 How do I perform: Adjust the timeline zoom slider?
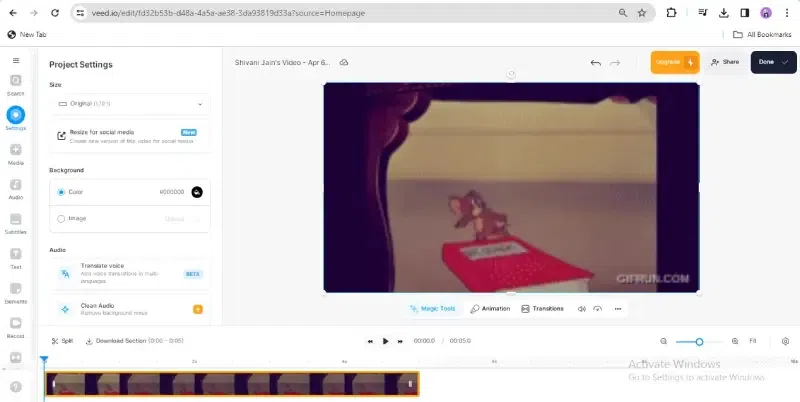tap(699, 341)
